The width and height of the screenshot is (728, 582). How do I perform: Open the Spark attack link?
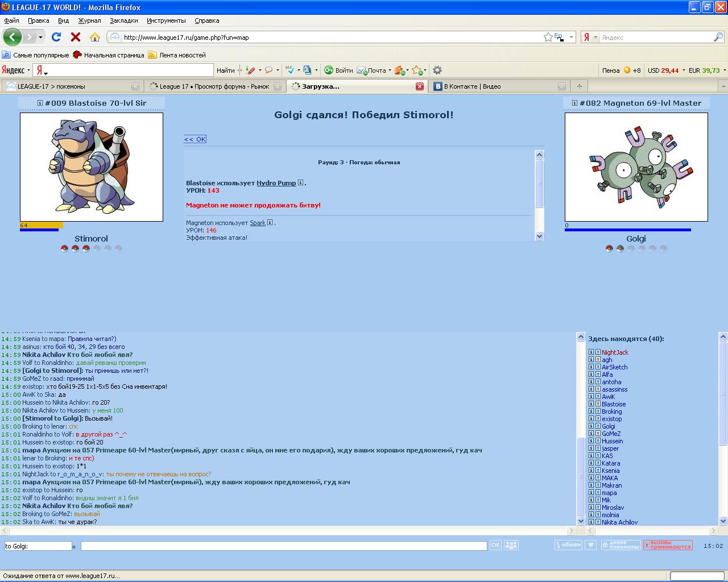258,223
